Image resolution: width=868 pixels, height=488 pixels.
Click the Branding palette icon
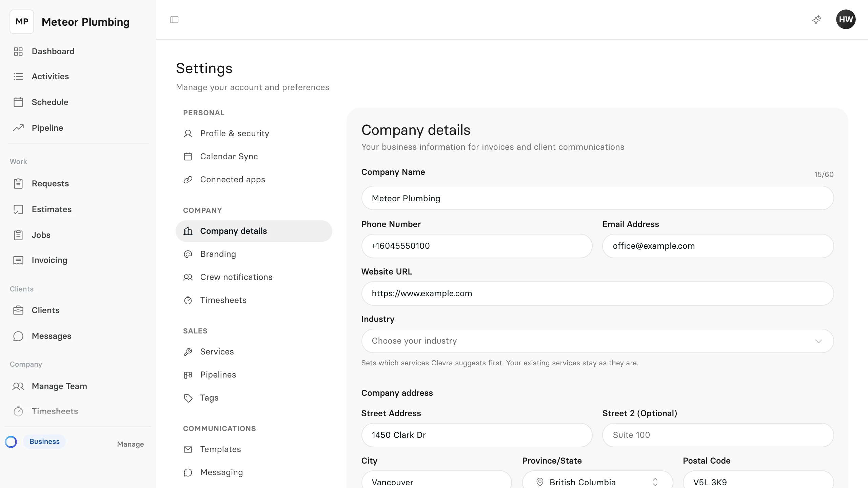(x=188, y=254)
